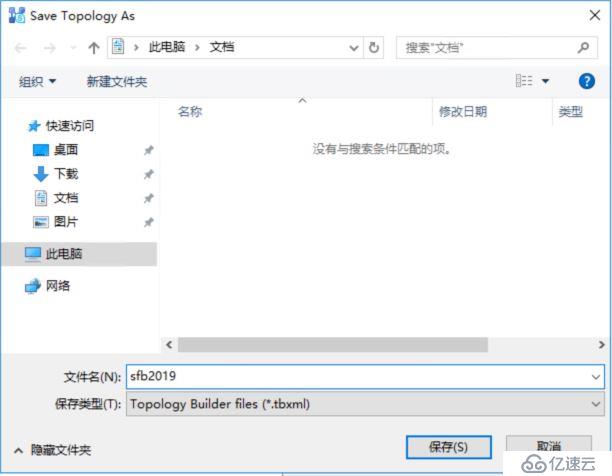The image size is (612, 476).
Task: Select 文档 in the address breadcrumb
Action: [222, 47]
